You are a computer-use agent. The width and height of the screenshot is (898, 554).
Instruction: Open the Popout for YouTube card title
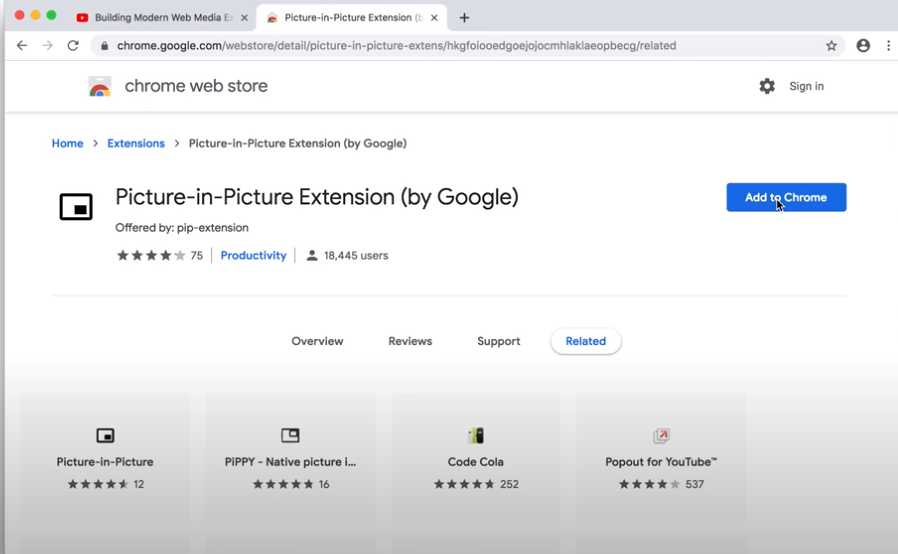click(661, 462)
